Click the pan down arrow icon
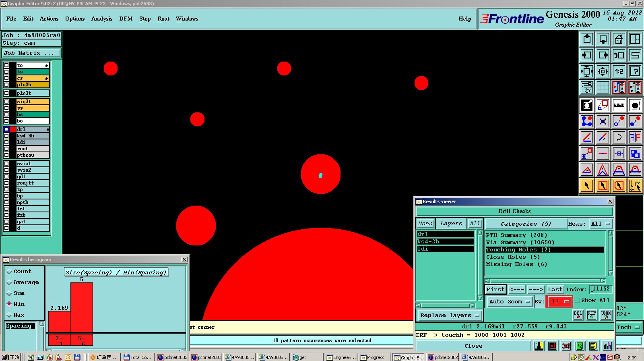This screenshot has width=644, height=361. click(603, 39)
